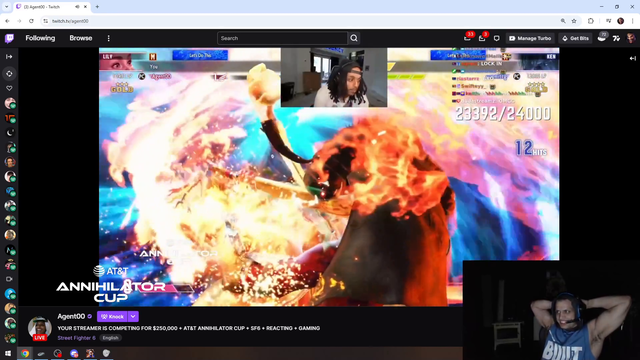Click the taskbar app with red recording dot
The image size is (640, 360).
click(58, 353)
